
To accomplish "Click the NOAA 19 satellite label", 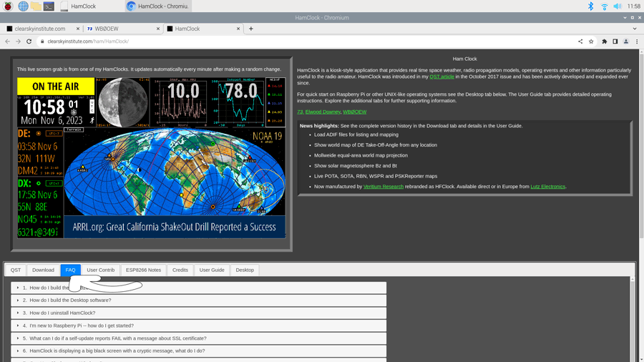I will click(x=268, y=136).
